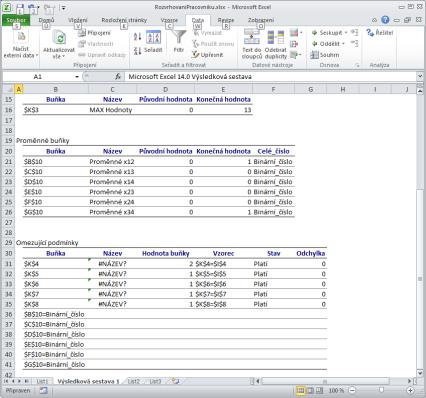Switch to the List2 sheet tab
The image size is (426, 398).
(134, 381)
